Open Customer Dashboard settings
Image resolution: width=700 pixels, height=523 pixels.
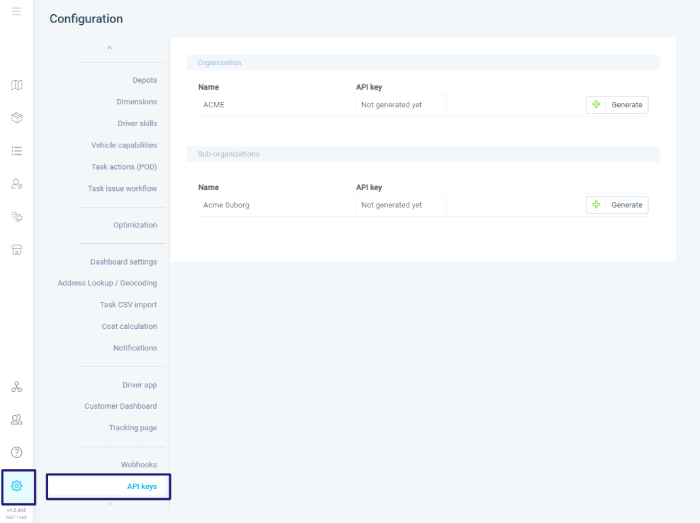point(121,406)
